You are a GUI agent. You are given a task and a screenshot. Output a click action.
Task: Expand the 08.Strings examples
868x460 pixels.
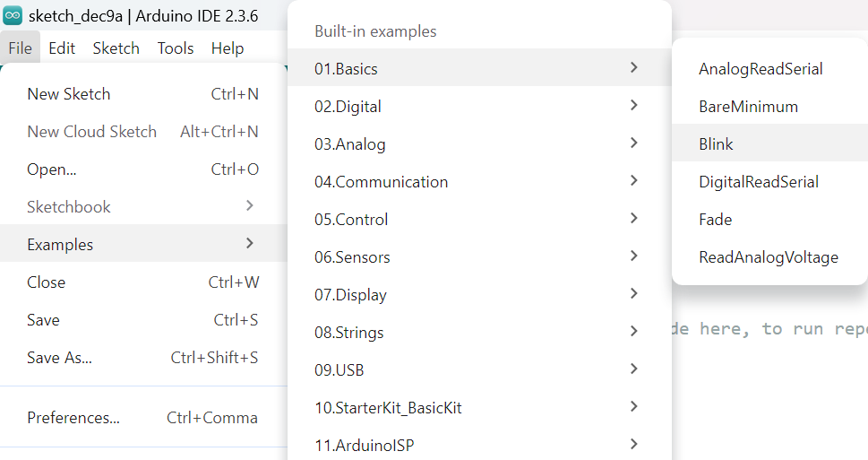348,333
